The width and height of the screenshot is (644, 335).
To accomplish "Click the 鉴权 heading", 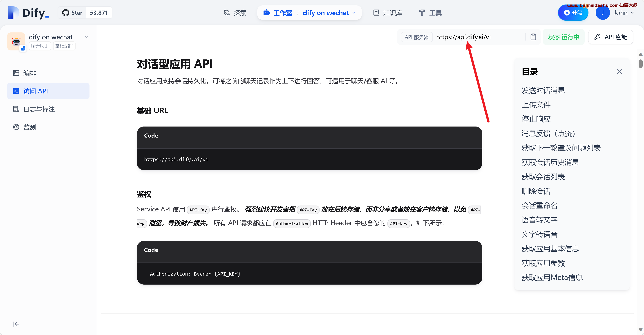I will [x=144, y=194].
